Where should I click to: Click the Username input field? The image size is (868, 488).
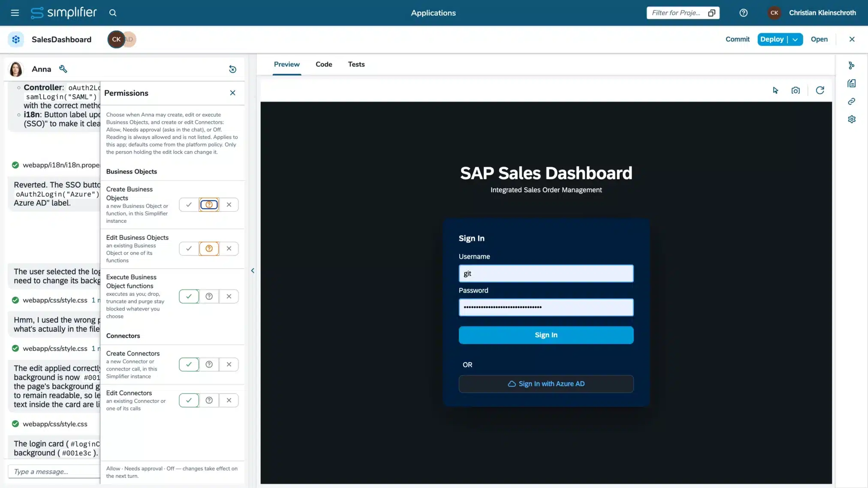(x=546, y=273)
